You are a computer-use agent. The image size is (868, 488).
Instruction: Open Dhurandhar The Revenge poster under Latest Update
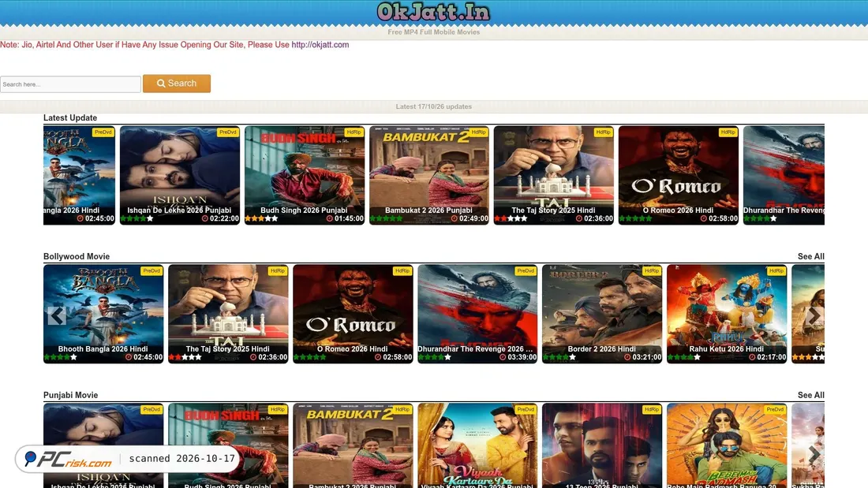pyautogui.click(x=784, y=175)
